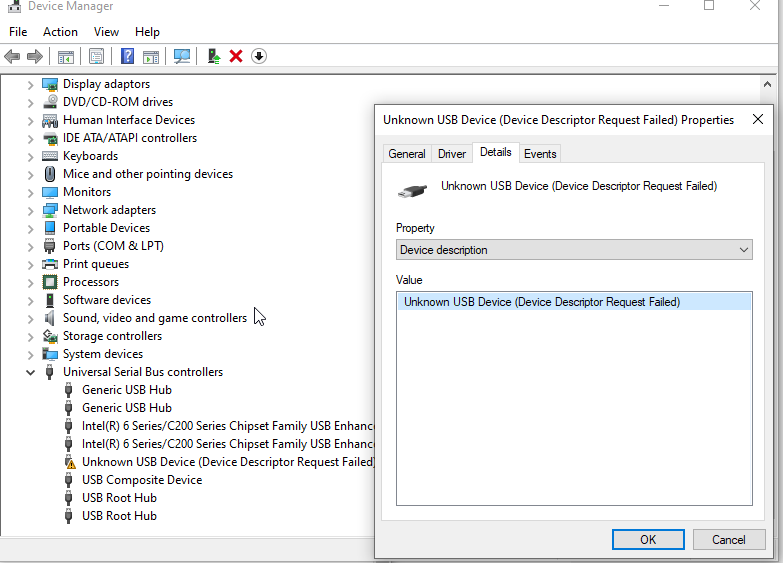
Task: Select the Monitors tree label
Action: [87, 192]
